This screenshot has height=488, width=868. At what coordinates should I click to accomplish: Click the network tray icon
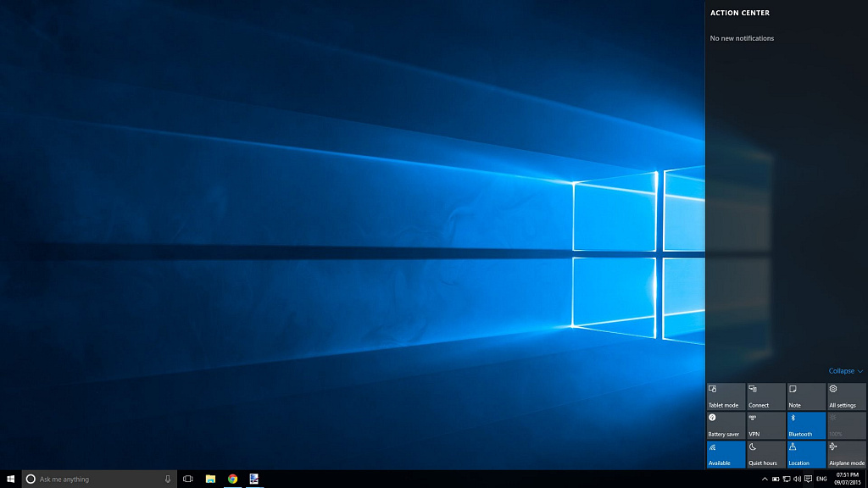[787, 480]
